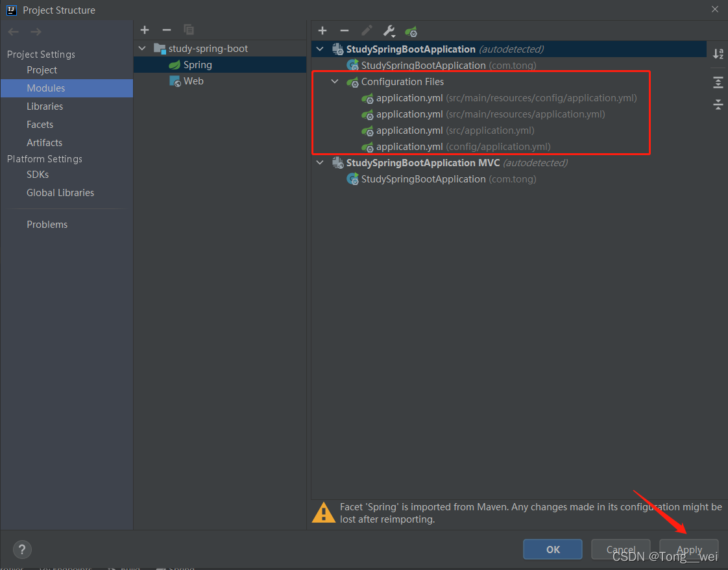Viewport: 728px width, 570px height.
Task: Expand all nodes in the tree
Action: pos(718,82)
